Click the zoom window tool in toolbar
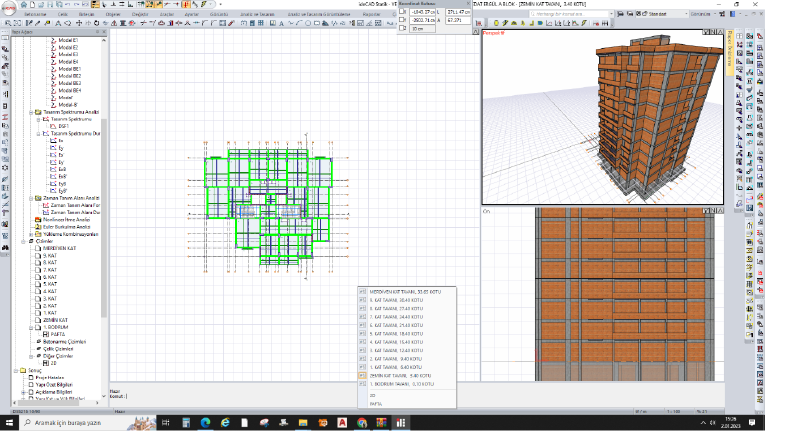793x446 pixels. 8,23
